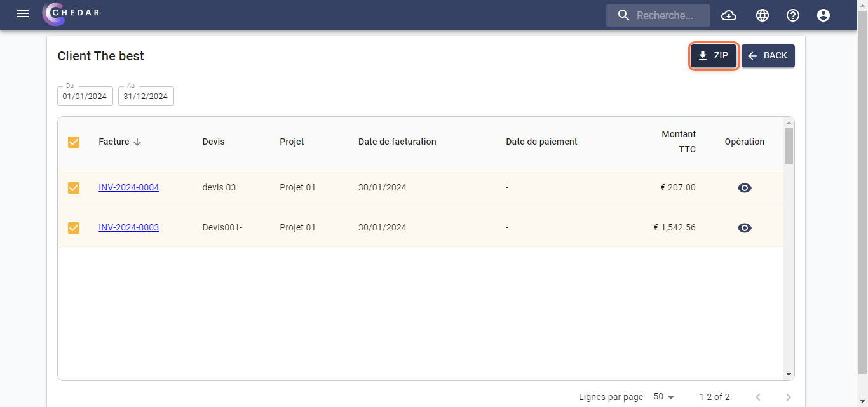Edit the Du start date field

[x=85, y=96]
